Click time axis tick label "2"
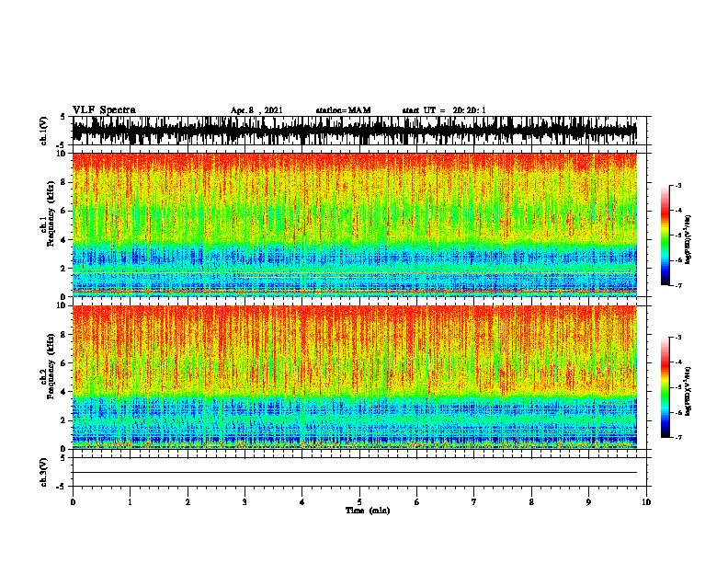The height and width of the screenshot is (563, 728). 188,502
